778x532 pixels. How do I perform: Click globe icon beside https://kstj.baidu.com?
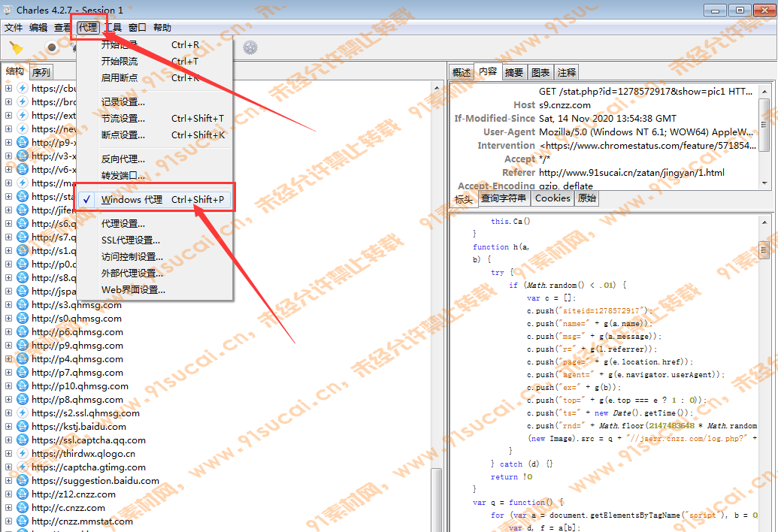23,426
